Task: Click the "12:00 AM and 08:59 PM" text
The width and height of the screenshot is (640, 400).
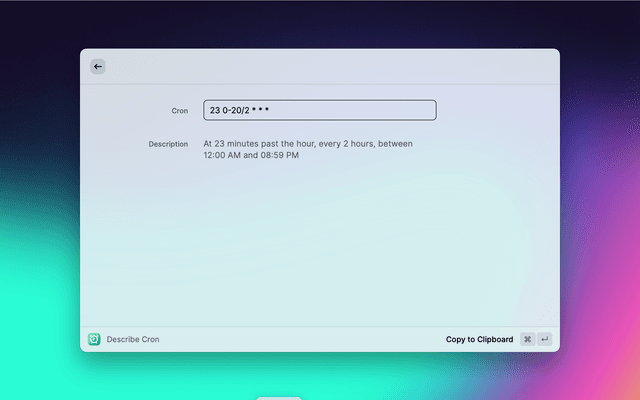Action: (x=251, y=156)
